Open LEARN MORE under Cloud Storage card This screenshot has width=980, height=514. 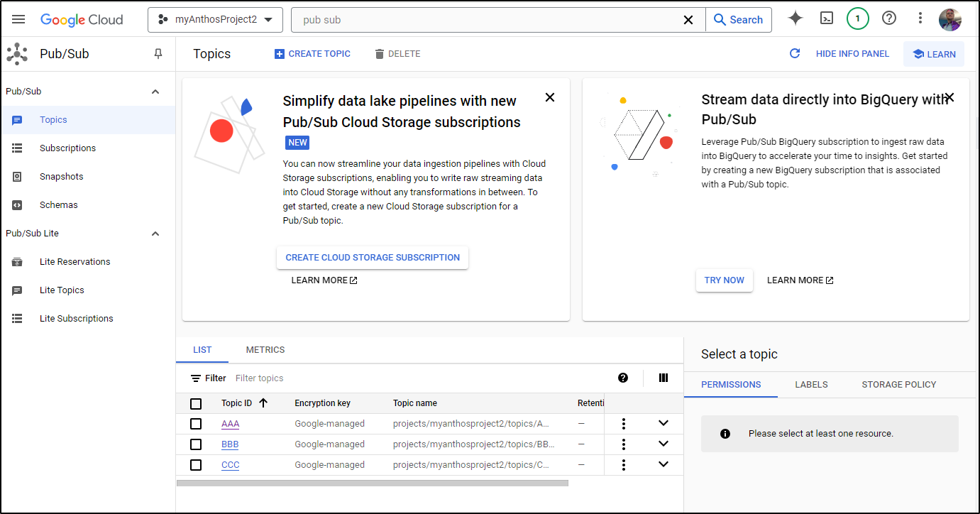click(x=324, y=280)
